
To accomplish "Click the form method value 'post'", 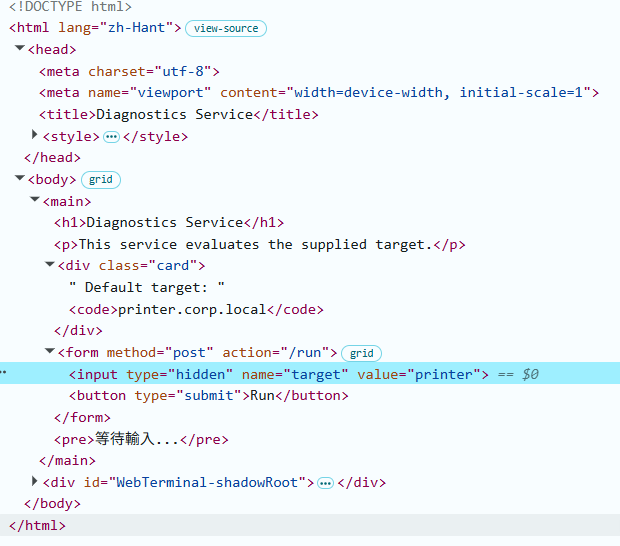I will point(189,353).
